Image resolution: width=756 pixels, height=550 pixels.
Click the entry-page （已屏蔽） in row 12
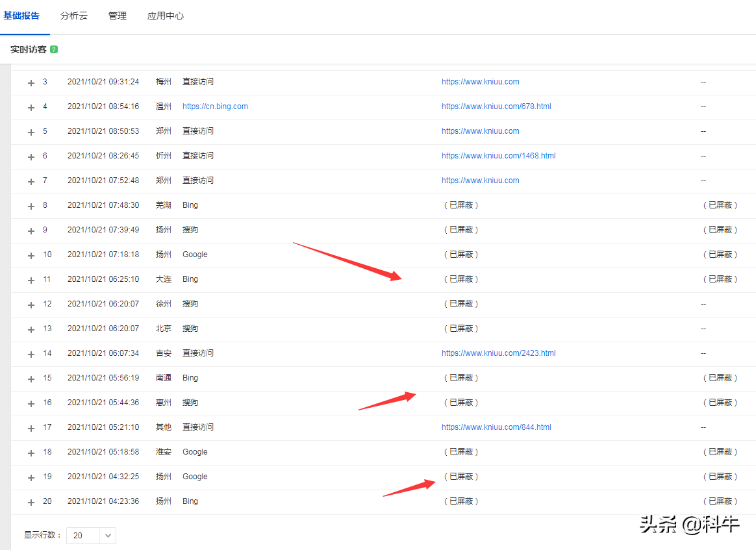click(x=461, y=304)
